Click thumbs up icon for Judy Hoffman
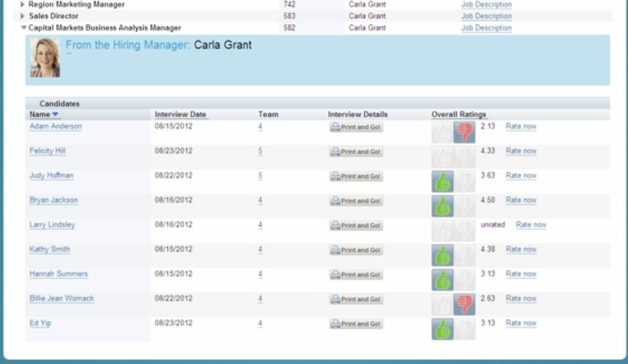The image size is (628, 364). [442, 182]
